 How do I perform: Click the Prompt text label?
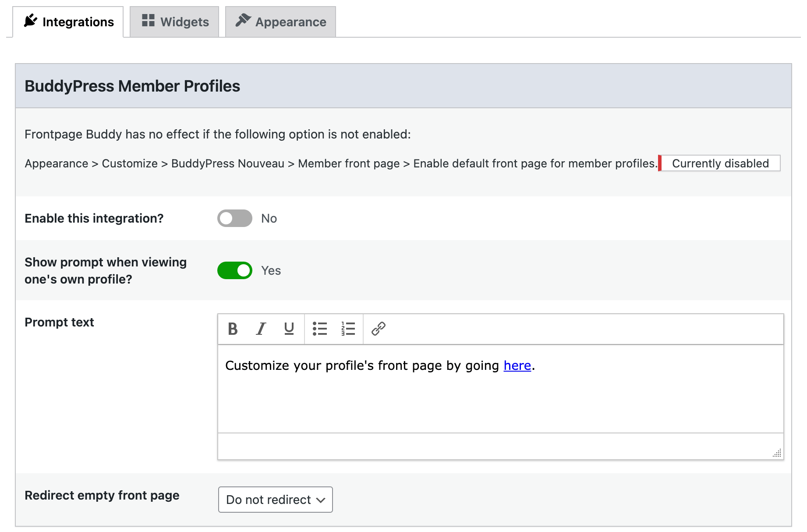59,322
